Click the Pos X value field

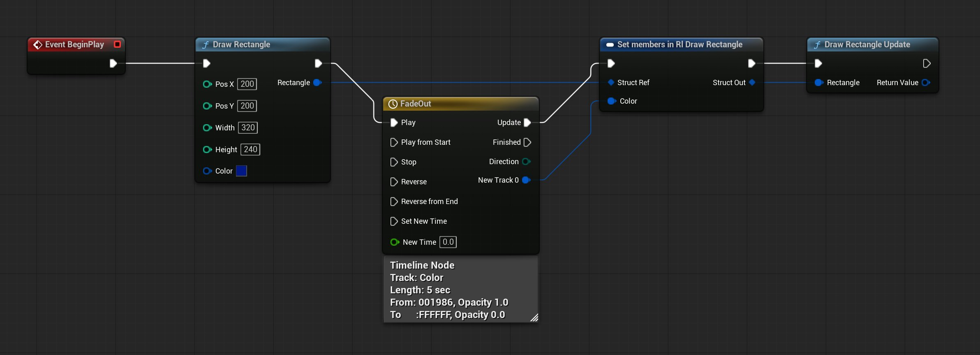coord(247,84)
